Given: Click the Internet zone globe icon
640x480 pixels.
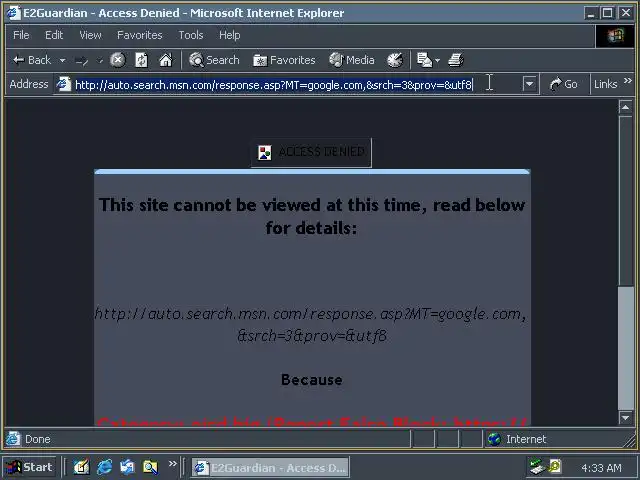Looking at the screenshot, I should (494, 439).
